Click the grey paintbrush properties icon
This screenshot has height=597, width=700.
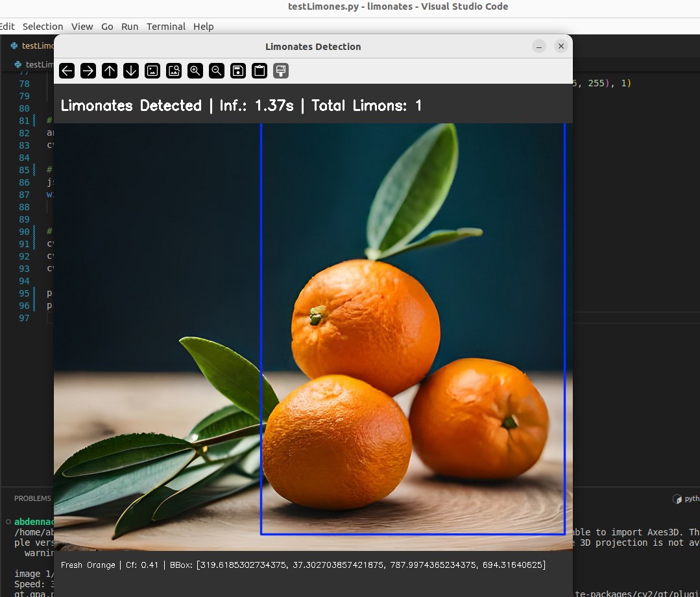point(282,71)
